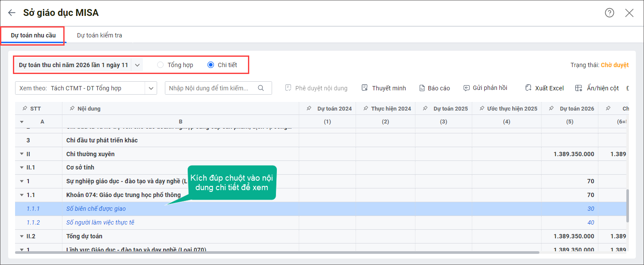
Task: Click the Ẩn/hiện cột column icon
Action: [579, 88]
